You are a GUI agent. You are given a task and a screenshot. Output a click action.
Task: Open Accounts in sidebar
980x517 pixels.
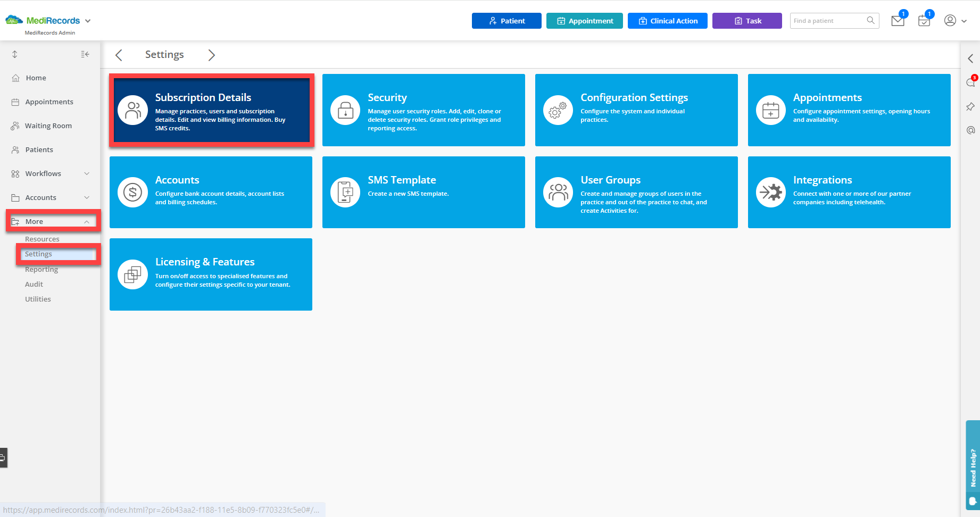[x=40, y=197]
